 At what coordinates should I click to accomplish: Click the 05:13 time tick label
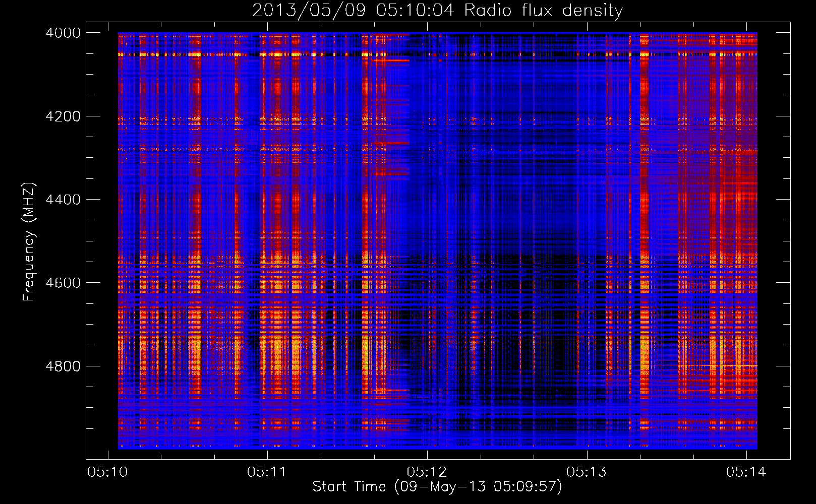pyautogui.click(x=587, y=472)
